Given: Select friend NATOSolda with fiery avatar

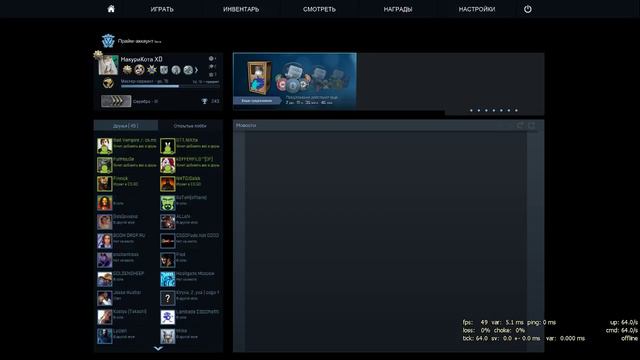Looking at the screenshot, I should click(190, 184).
